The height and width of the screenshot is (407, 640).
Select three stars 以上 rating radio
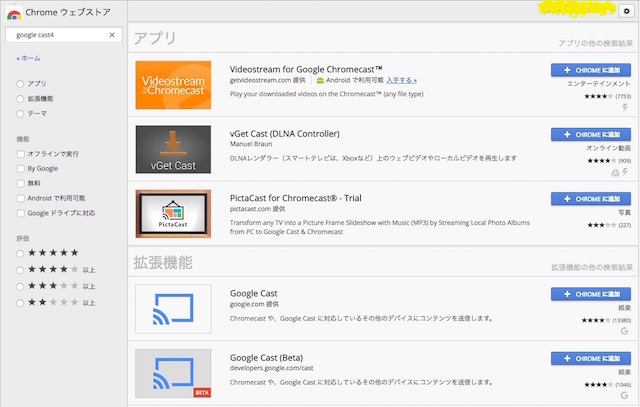tap(20, 287)
